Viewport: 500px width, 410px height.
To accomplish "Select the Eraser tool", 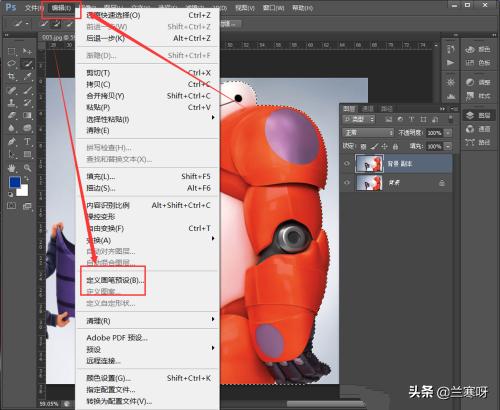I will click(11, 115).
